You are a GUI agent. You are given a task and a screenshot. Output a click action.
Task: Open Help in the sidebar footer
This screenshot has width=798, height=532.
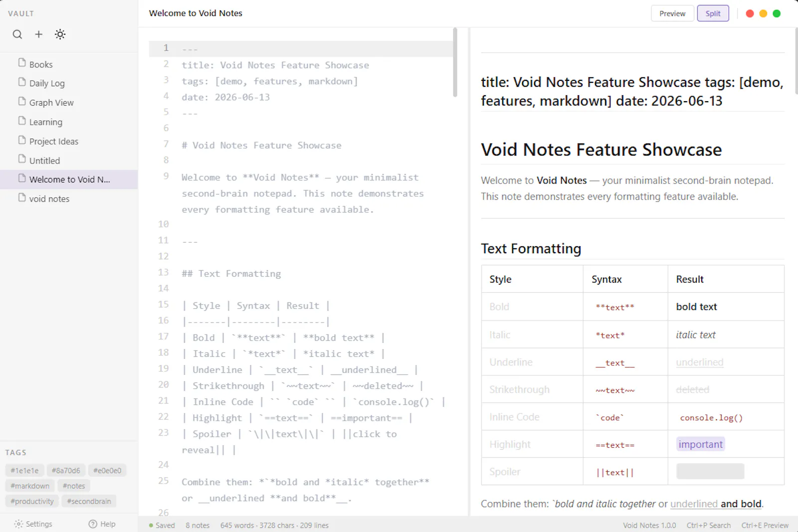pyautogui.click(x=102, y=524)
